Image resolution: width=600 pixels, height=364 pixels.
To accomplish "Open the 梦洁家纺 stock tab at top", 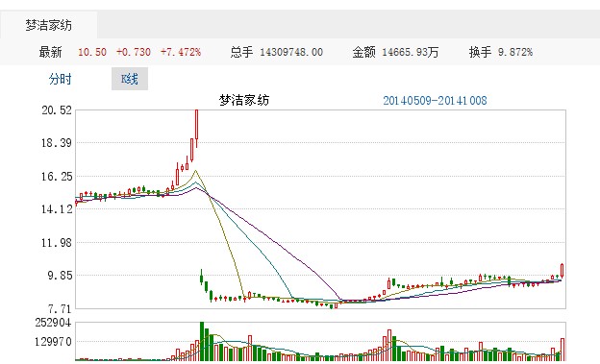I will point(49,25).
